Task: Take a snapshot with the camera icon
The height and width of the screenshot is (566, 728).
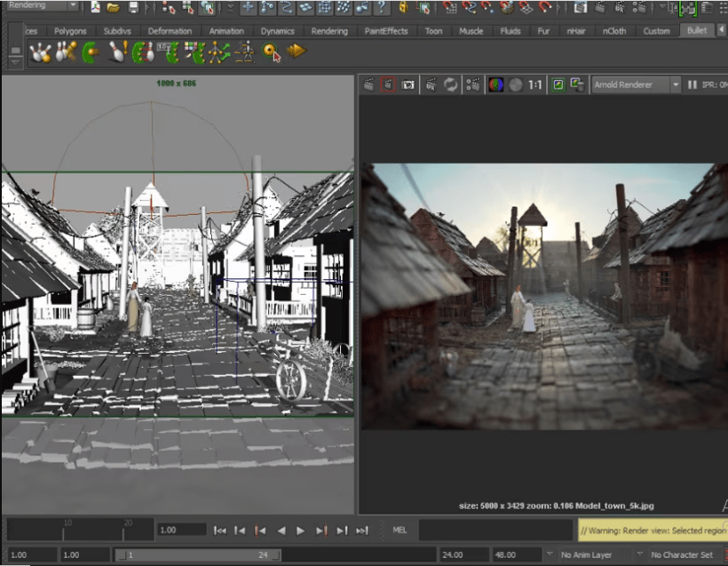Action: tap(408, 85)
